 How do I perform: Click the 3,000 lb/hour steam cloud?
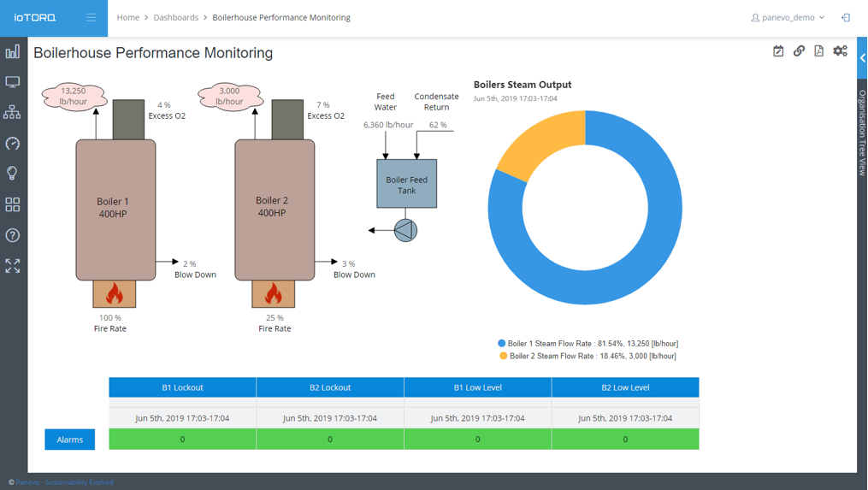(230, 97)
